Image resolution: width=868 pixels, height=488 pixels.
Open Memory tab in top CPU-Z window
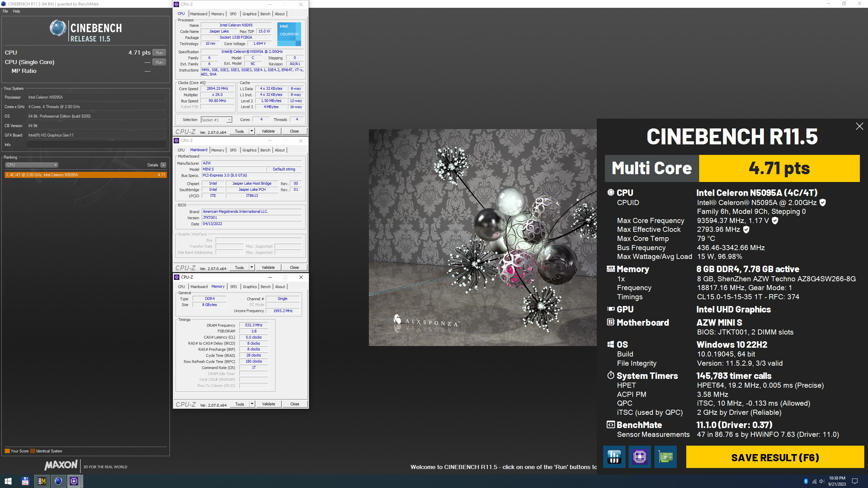[218, 14]
